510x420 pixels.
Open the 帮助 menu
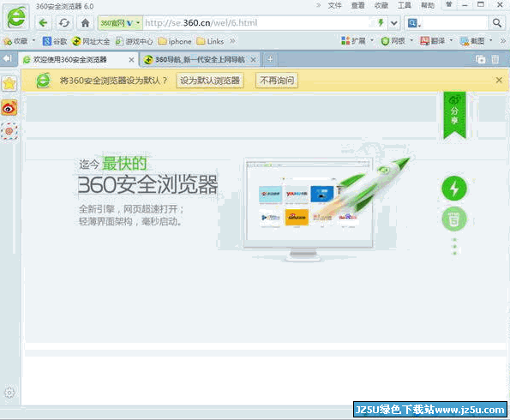(428, 5)
